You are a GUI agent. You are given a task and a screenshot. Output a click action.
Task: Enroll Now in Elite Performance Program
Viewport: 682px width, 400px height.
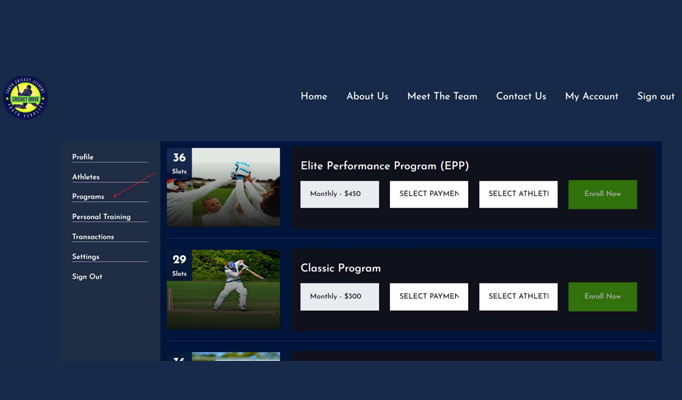coord(602,194)
